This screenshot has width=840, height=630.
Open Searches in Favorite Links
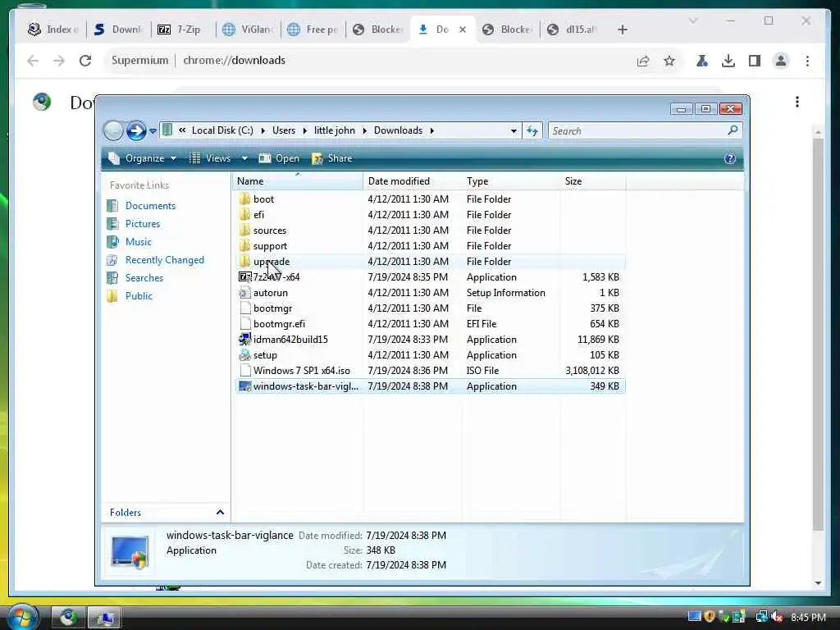(144, 278)
